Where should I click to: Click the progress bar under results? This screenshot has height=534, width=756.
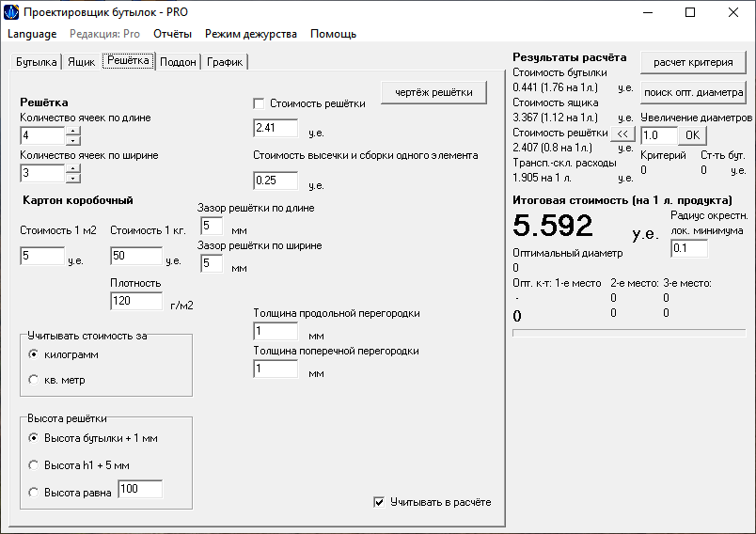click(x=629, y=333)
